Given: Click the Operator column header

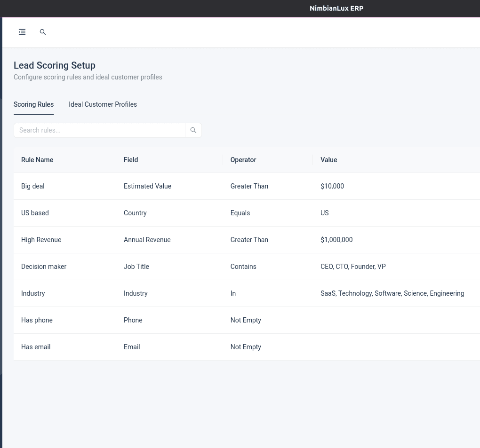Looking at the screenshot, I should [243, 160].
